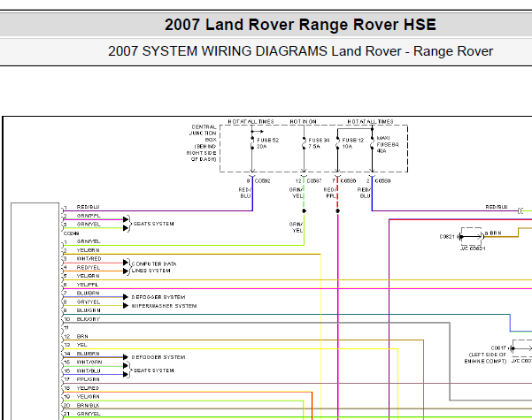Click pin 4 "RED/YEL" wire label

point(89,267)
